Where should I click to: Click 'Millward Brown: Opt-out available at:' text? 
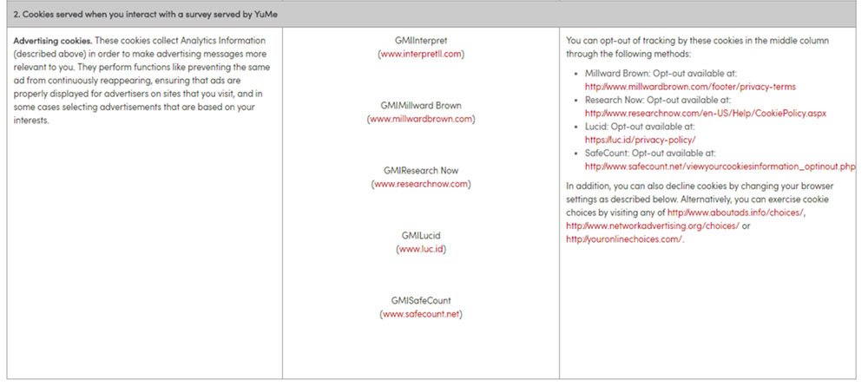(x=661, y=74)
